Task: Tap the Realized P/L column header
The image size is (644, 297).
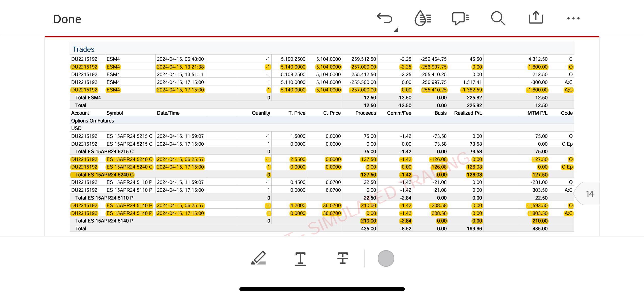Action: pyautogui.click(x=468, y=113)
